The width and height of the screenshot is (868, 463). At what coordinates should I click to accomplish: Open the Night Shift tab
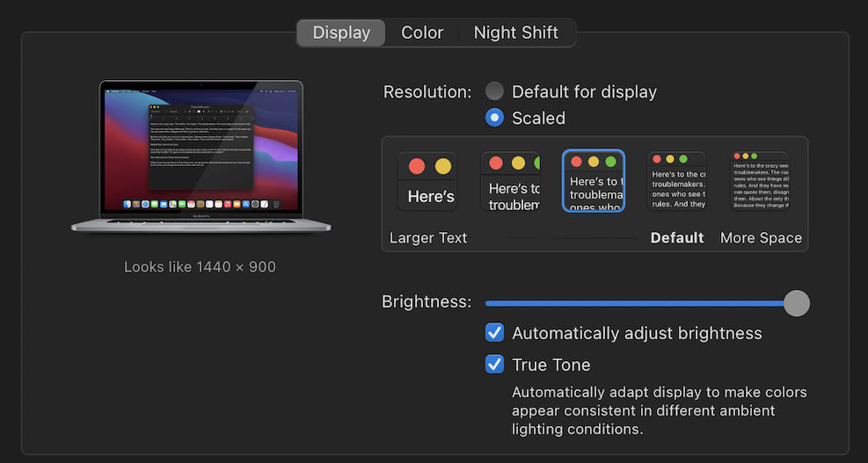515,33
